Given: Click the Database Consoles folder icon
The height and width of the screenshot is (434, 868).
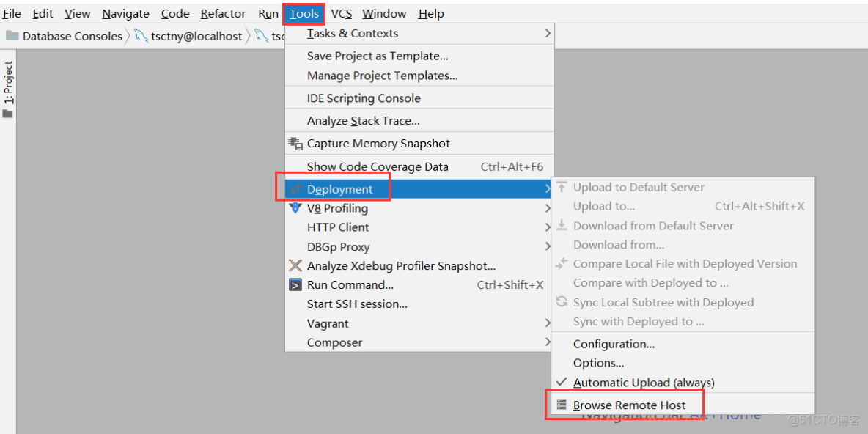Looking at the screenshot, I should pyautogui.click(x=12, y=36).
